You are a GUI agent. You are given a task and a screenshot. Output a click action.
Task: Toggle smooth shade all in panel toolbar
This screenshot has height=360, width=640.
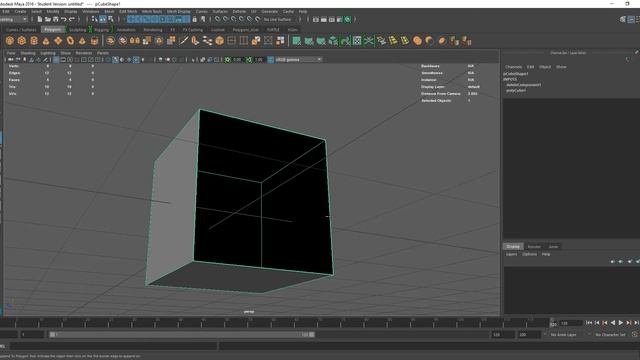[x=115, y=60]
